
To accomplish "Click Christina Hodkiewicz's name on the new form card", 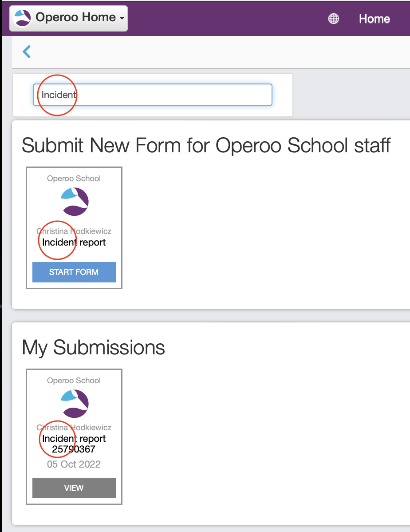I will 74,231.
